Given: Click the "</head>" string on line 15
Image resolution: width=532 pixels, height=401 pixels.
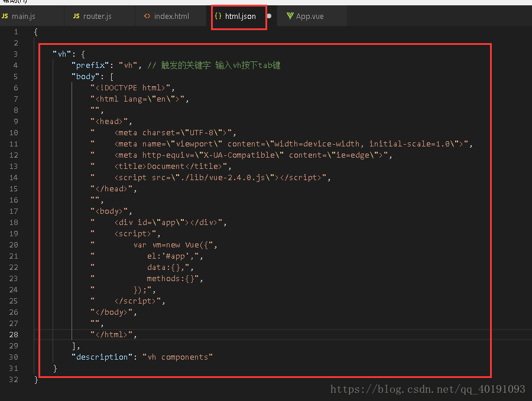Looking at the screenshot, I should pyautogui.click(x=111, y=189).
